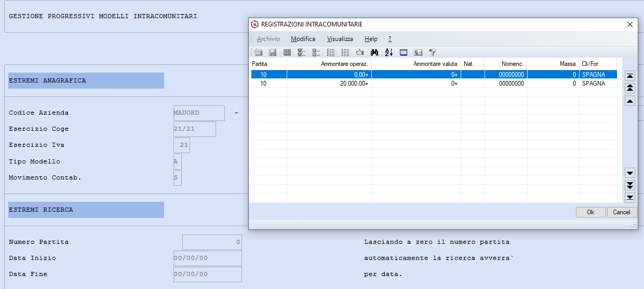Click the deselect-all empty boxes icon

[x=316, y=52]
